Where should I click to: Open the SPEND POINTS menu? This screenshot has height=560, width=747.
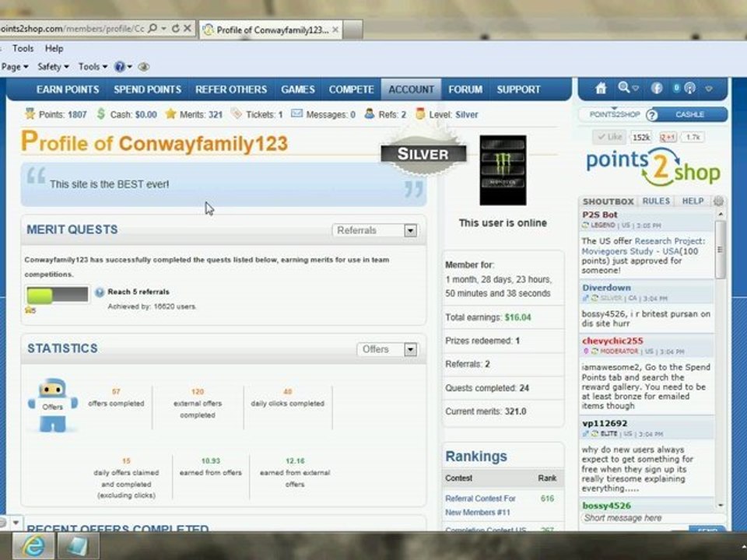coord(147,89)
